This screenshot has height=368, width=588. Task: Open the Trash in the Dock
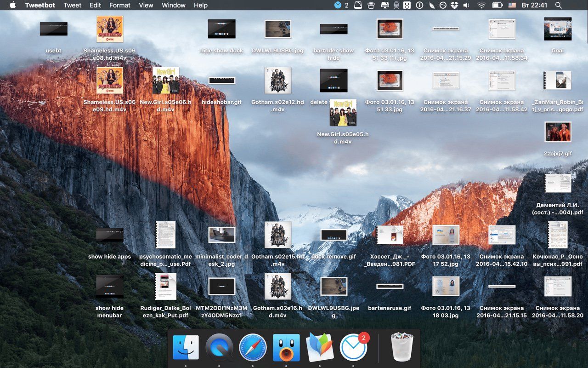point(402,347)
